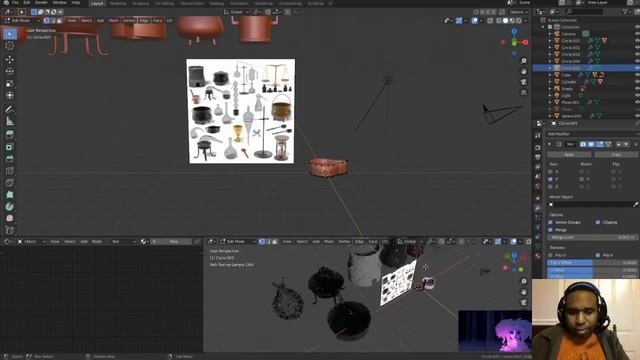Open the Render menu
The image size is (640, 360).
[41, 3]
